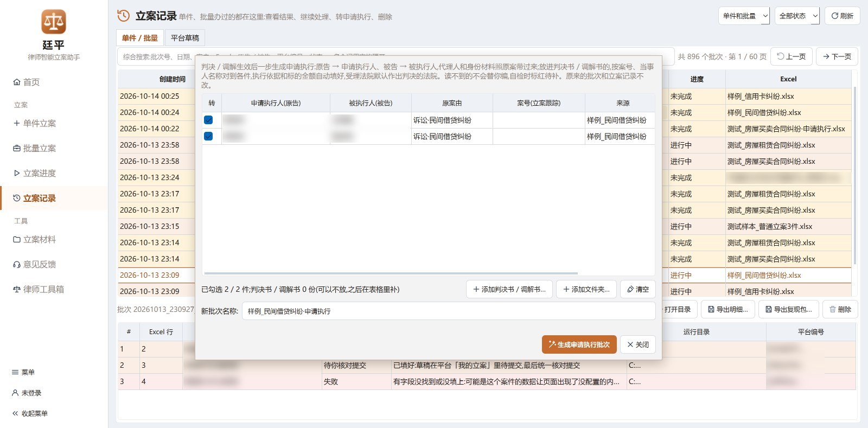Click the 失败 status cell

[356, 381]
